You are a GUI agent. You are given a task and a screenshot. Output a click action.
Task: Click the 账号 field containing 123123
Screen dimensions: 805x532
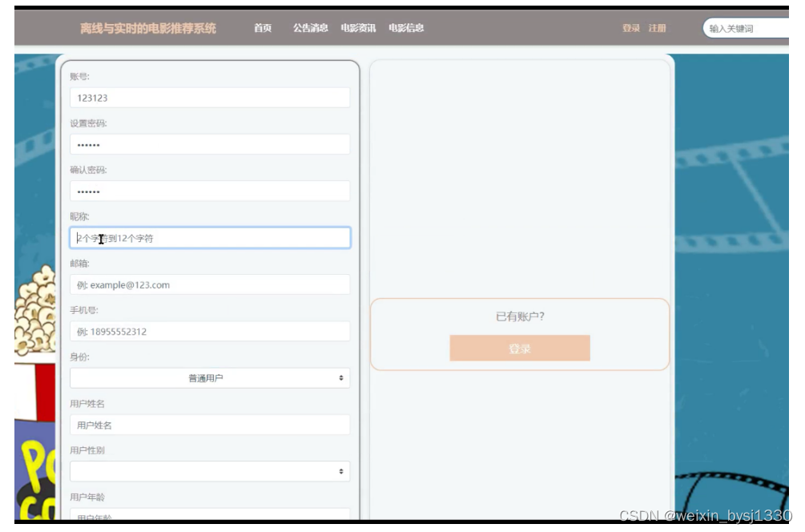210,98
